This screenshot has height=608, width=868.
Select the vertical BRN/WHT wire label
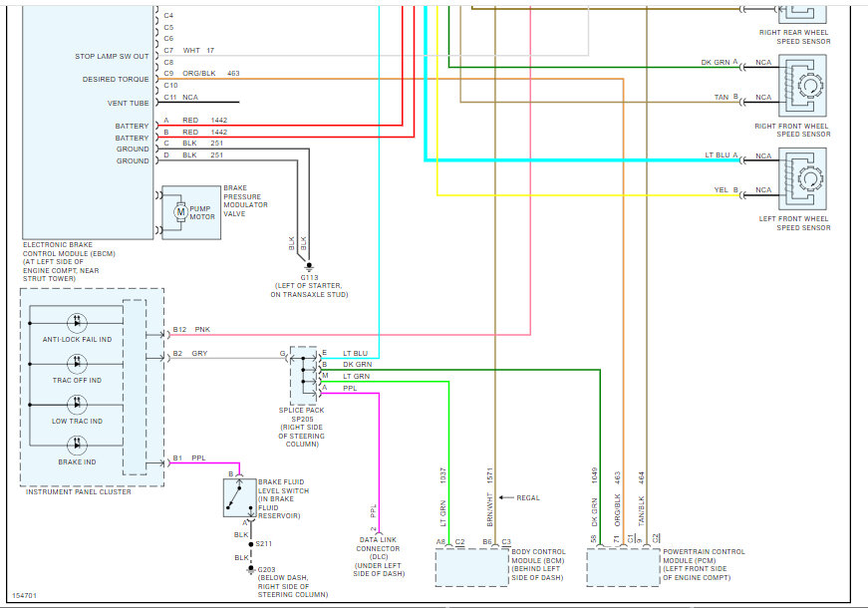(x=490, y=510)
